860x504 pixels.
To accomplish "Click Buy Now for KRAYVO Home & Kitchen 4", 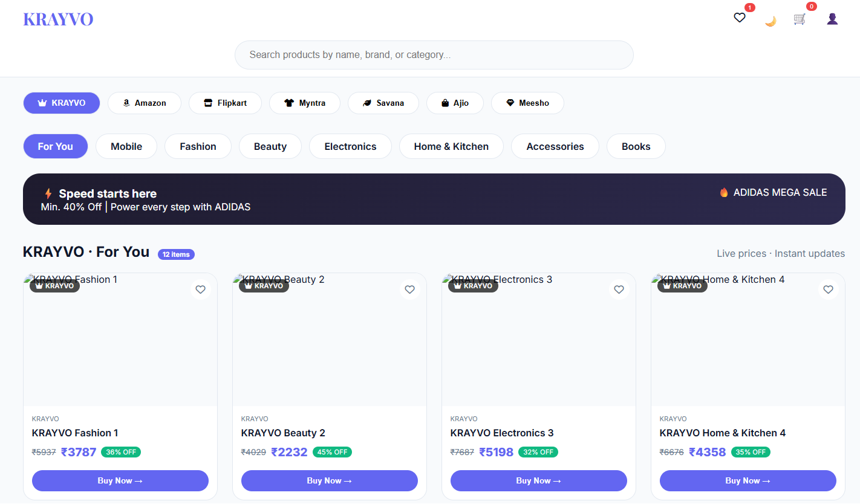I will [748, 481].
